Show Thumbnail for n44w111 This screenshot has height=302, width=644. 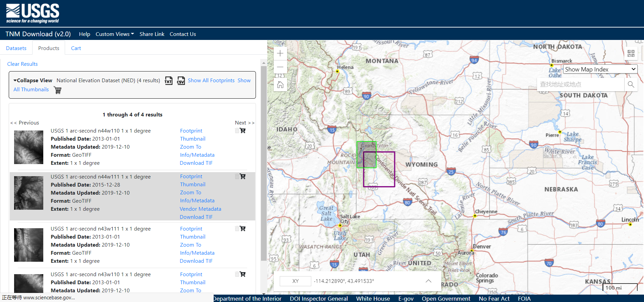[x=193, y=184]
